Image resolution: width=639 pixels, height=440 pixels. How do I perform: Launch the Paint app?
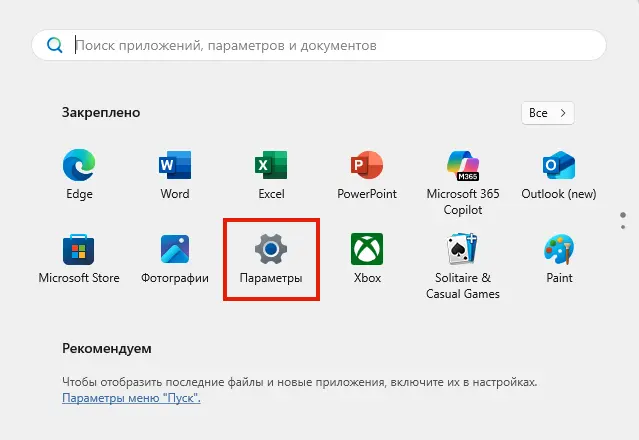[x=559, y=258]
